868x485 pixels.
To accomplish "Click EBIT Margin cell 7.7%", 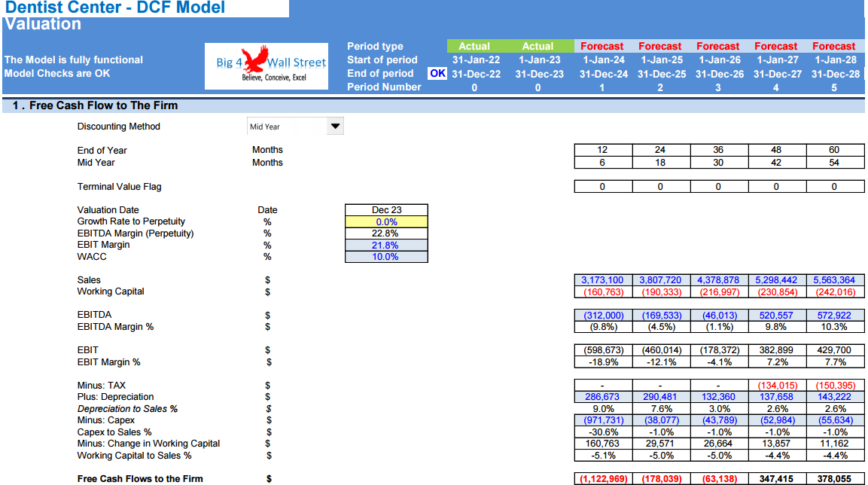I will tap(836, 362).
